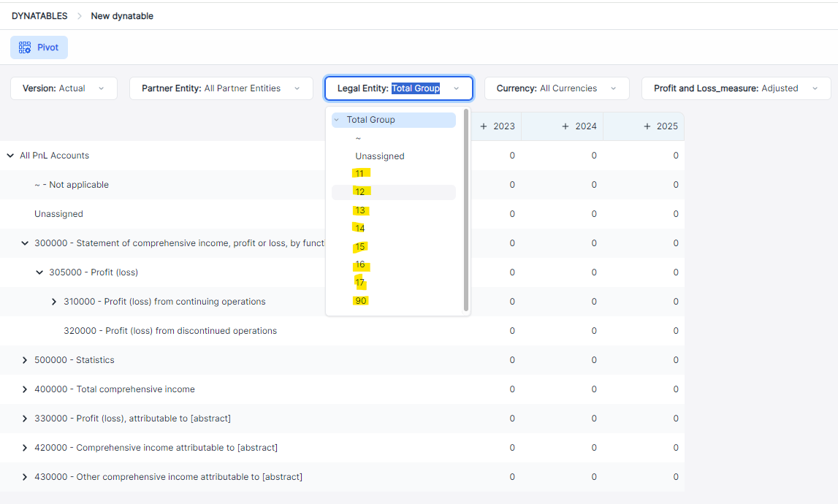Expand the 2023 column plus icon
Viewport: 838px width, 504px height.
[x=484, y=126]
